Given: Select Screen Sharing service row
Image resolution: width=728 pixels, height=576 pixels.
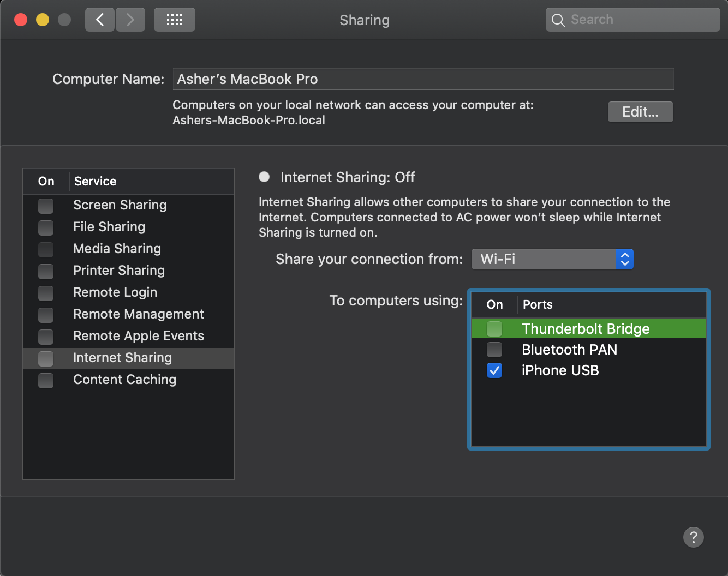Looking at the screenshot, I should [128, 206].
